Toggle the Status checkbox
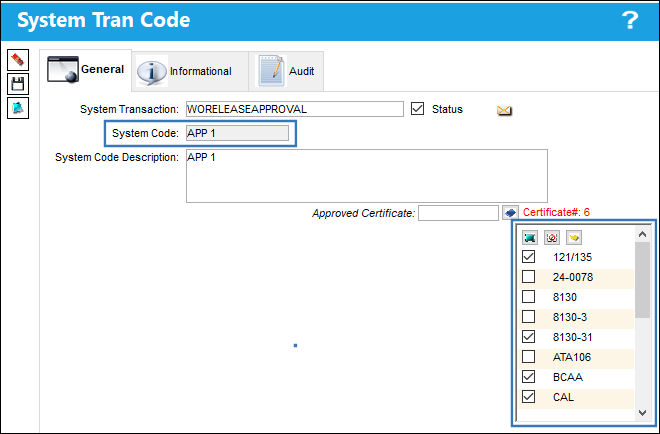660x434 pixels. [x=417, y=109]
